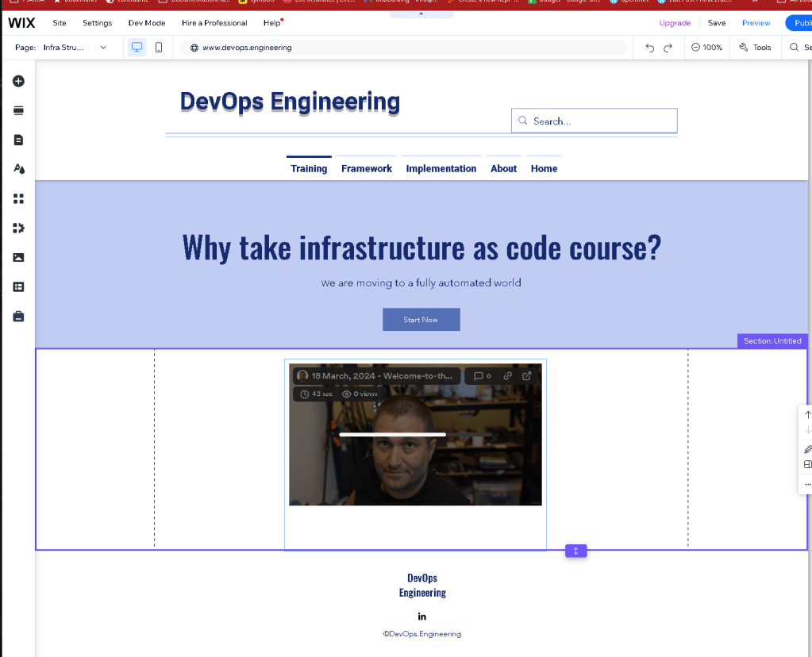This screenshot has height=657, width=812.
Task: Select the Home nav tab
Action: pos(545,168)
